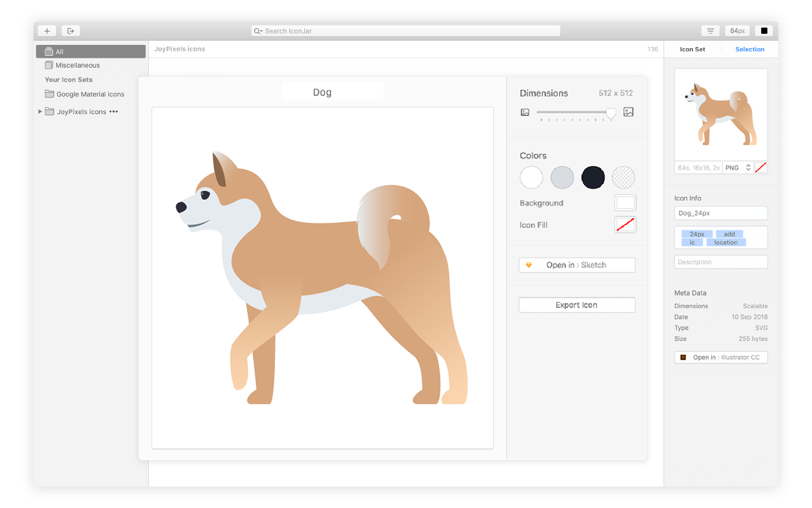Select the black color swatch
The width and height of the screenshot is (812, 508).
pyautogui.click(x=593, y=178)
